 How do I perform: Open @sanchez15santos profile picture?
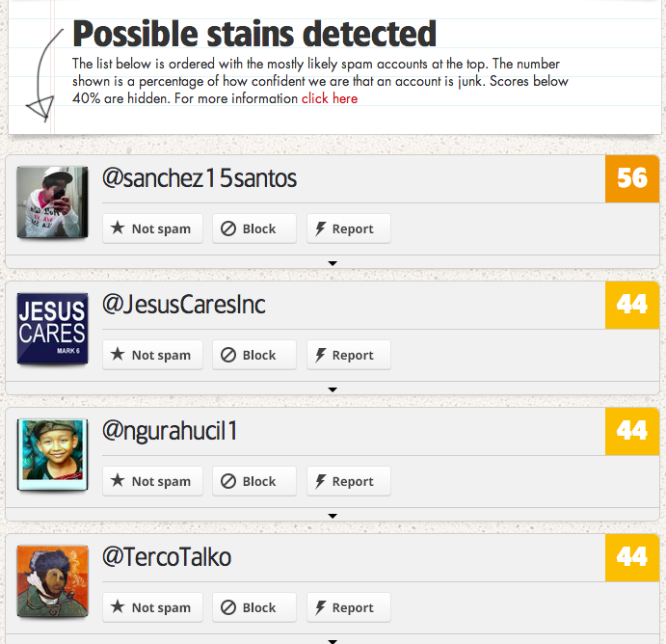53,201
